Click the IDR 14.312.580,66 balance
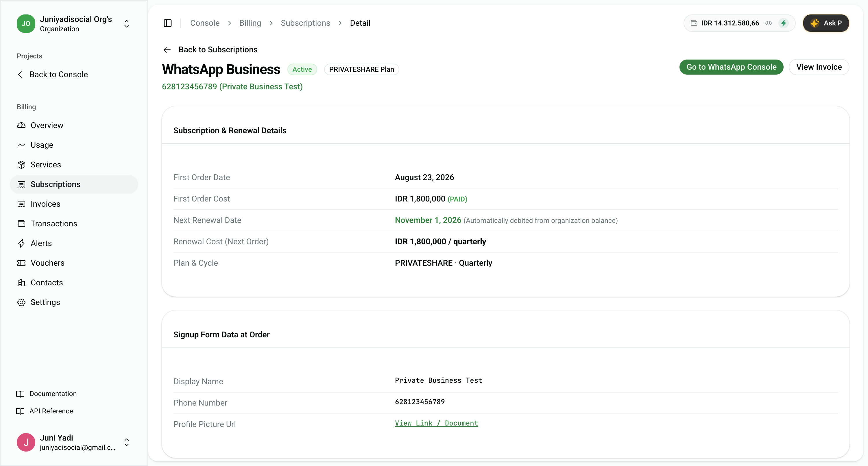 coord(730,23)
